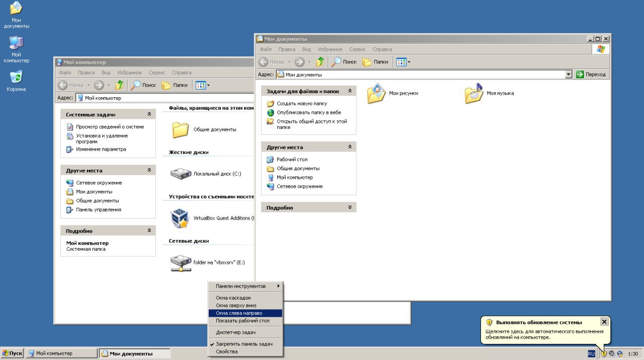Open My Pictures folder in My Documents

pos(393,93)
